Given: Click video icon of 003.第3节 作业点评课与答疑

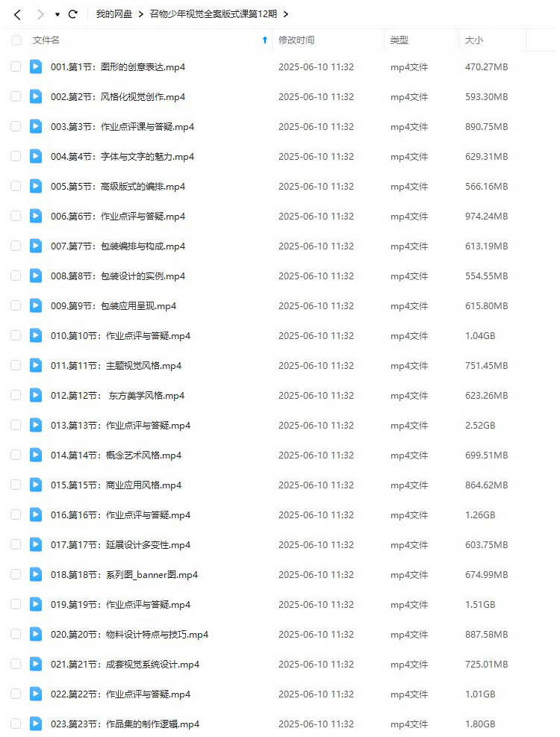Looking at the screenshot, I should [36, 126].
